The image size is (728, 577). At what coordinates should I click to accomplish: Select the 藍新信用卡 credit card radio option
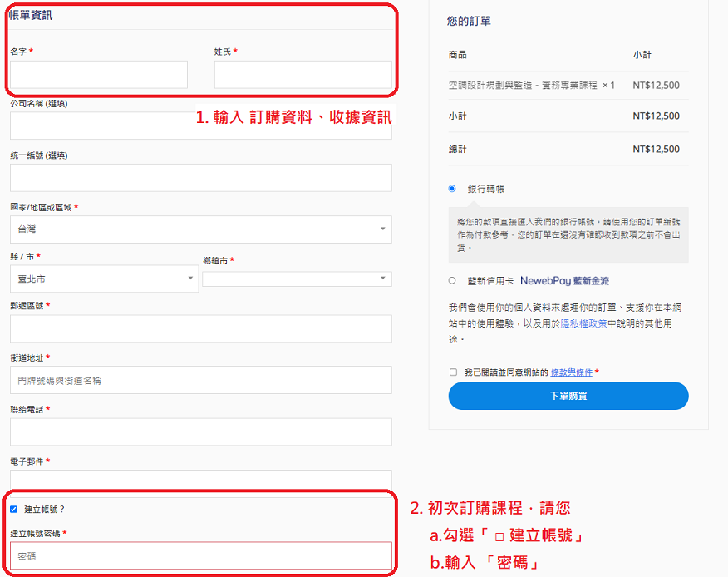click(x=452, y=281)
